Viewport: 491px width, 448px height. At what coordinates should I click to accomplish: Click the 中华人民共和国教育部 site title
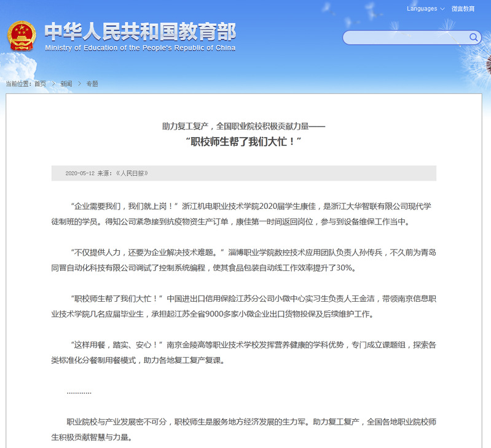140,31
